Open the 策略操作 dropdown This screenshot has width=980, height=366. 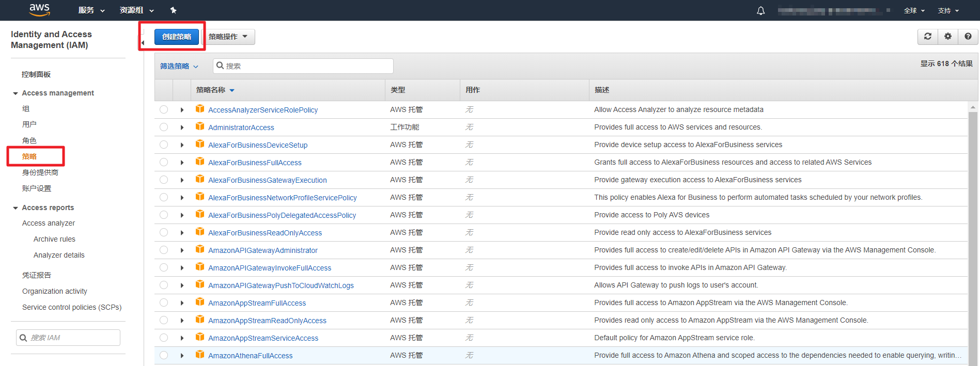(228, 37)
